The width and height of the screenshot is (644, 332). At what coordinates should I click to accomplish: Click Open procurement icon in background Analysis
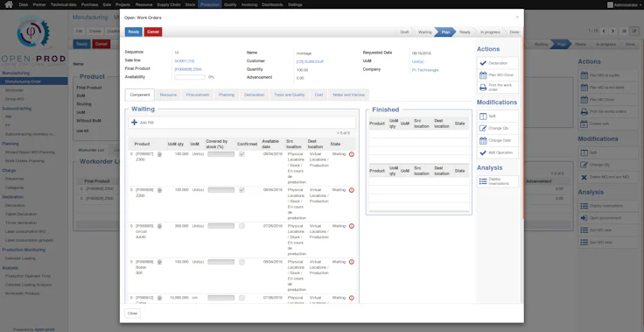[584, 218]
